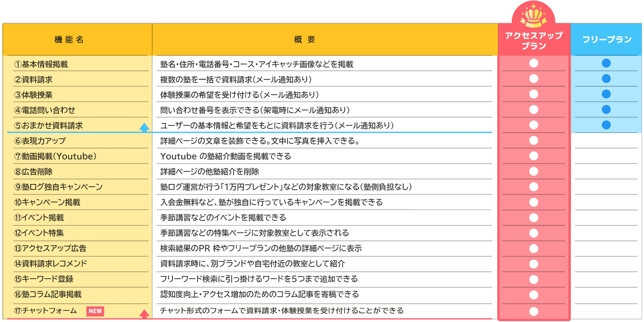Select the ⑮キーワード登録 feature name
The height and width of the screenshot is (322, 644).
(x=44, y=279)
